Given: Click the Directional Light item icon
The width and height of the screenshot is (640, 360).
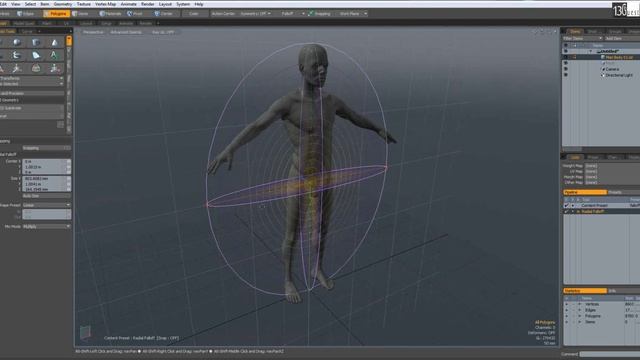Looking at the screenshot, I should (603, 75).
